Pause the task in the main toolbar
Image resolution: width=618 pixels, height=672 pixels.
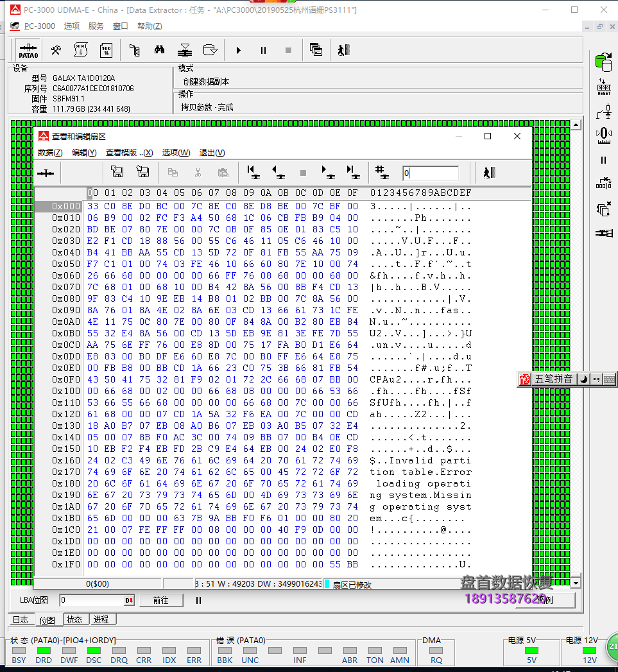click(x=263, y=51)
